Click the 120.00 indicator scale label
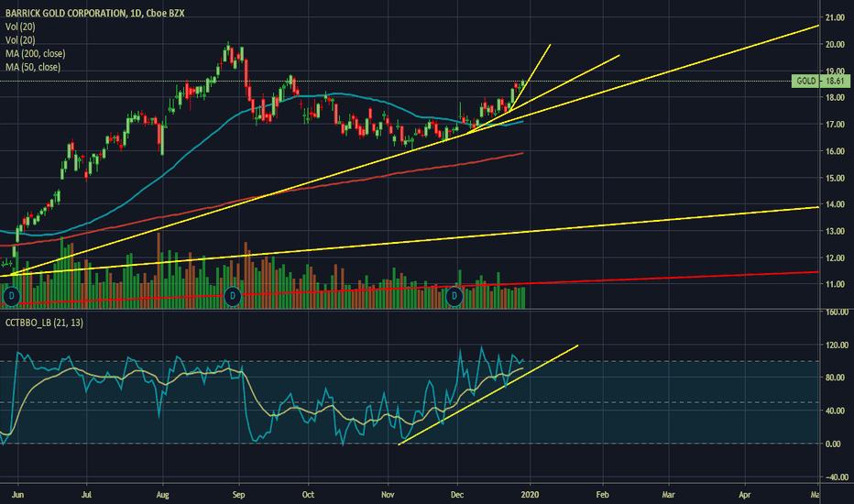Viewport: 854px width, 504px height. (837, 345)
